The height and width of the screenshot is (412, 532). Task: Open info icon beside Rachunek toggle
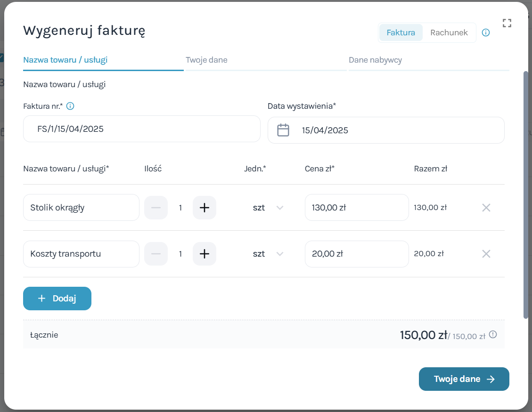tap(486, 32)
